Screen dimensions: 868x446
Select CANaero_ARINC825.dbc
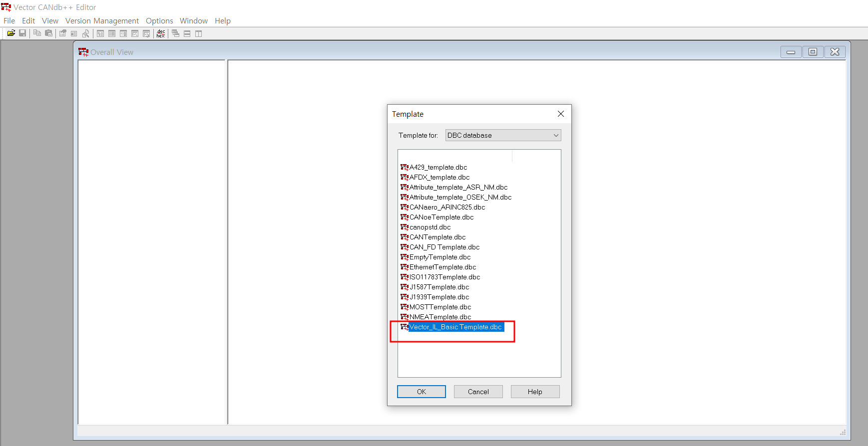[447, 207]
